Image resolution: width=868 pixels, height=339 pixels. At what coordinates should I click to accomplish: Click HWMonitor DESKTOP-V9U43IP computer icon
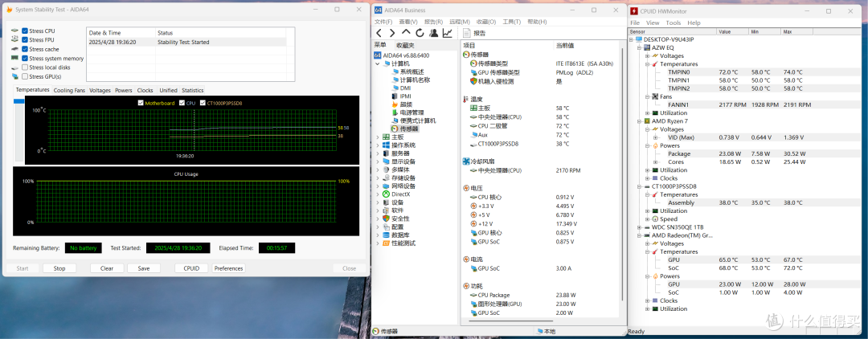(640, 39)
